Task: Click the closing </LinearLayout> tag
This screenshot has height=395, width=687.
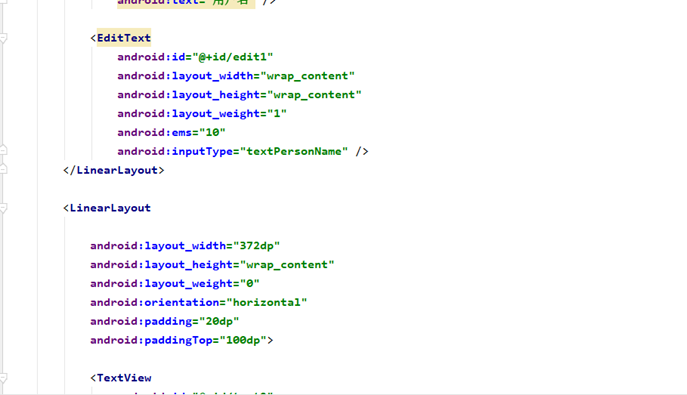Action: point(113,170)
